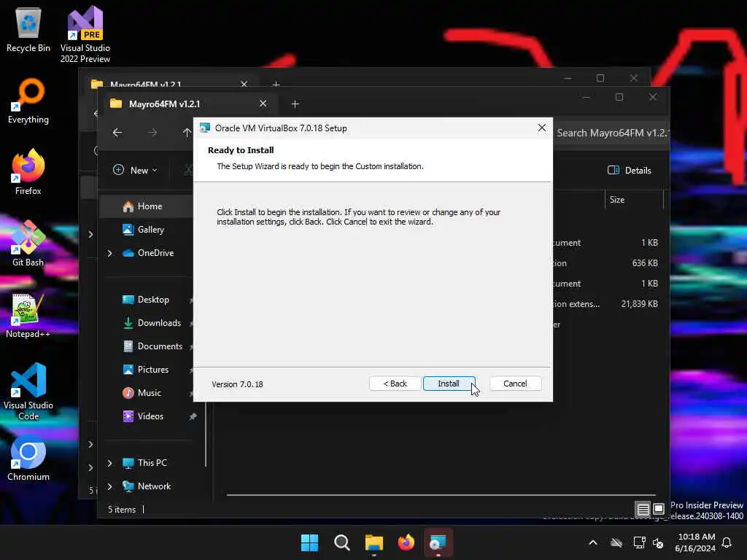Viewport: 747px width, 560px height.
Task: Click Install in the VirtualBox setup
Action: 449,384
